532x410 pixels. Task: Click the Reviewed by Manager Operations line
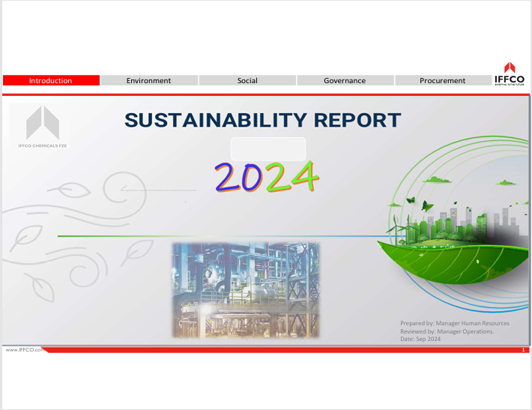click(x=447, y=331)
